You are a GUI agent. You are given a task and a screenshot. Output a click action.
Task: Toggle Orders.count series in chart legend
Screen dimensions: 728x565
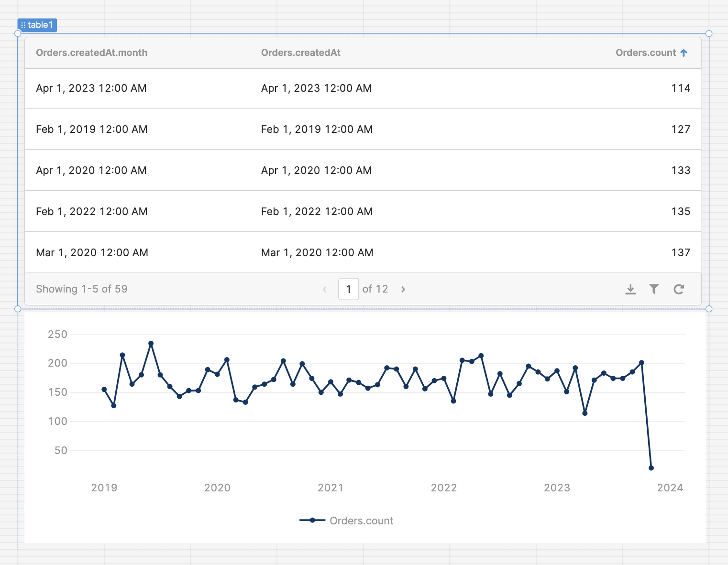pyautogui.click(x=346, y=521)
